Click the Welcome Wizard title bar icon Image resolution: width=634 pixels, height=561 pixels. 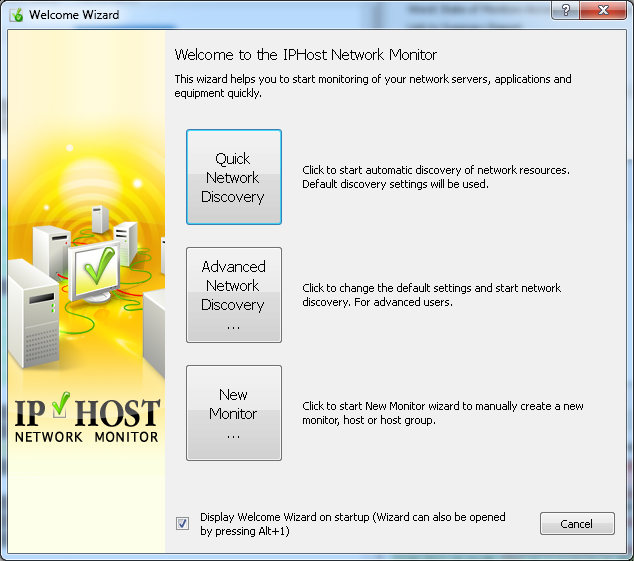[17, 15]
